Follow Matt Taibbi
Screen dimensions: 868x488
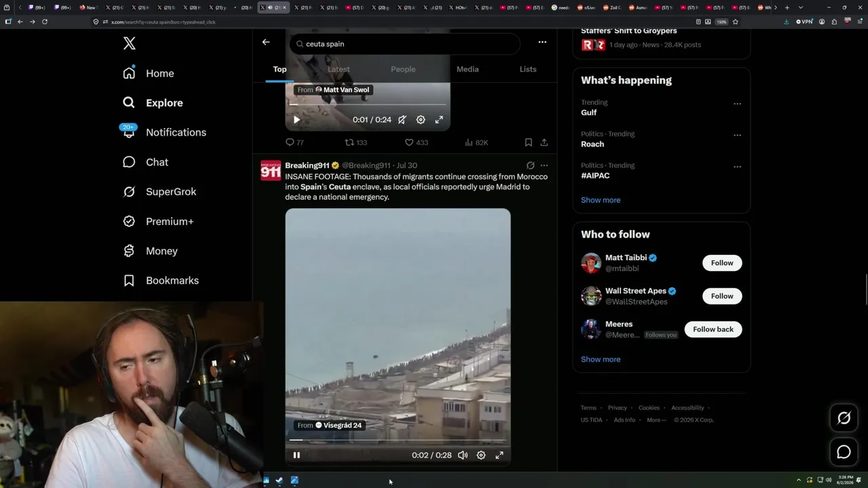click(722, 263)
